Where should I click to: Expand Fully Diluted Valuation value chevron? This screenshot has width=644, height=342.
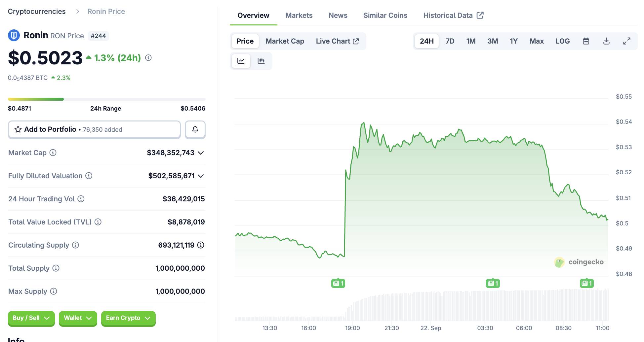201,176
